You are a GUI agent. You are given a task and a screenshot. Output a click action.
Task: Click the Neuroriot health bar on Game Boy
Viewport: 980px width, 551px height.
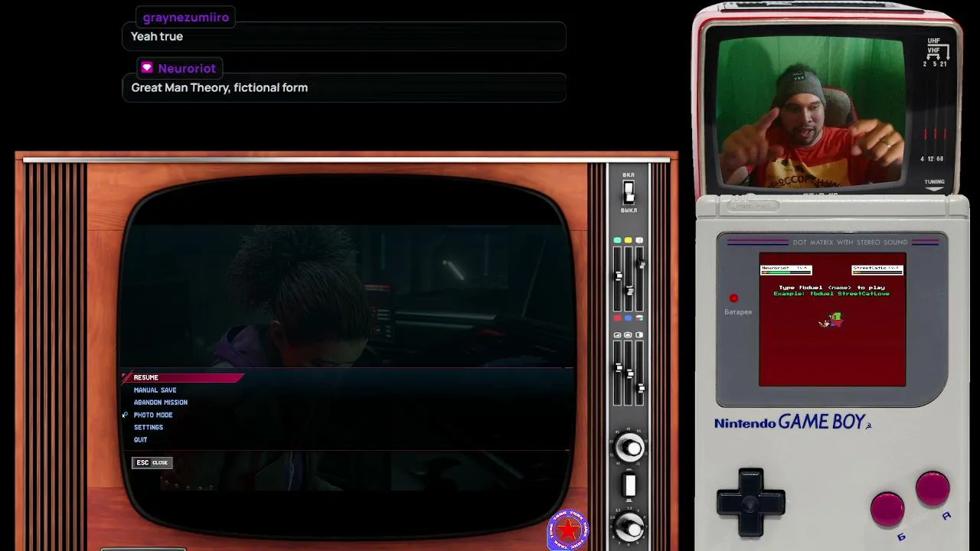click(x=786, y=272)
